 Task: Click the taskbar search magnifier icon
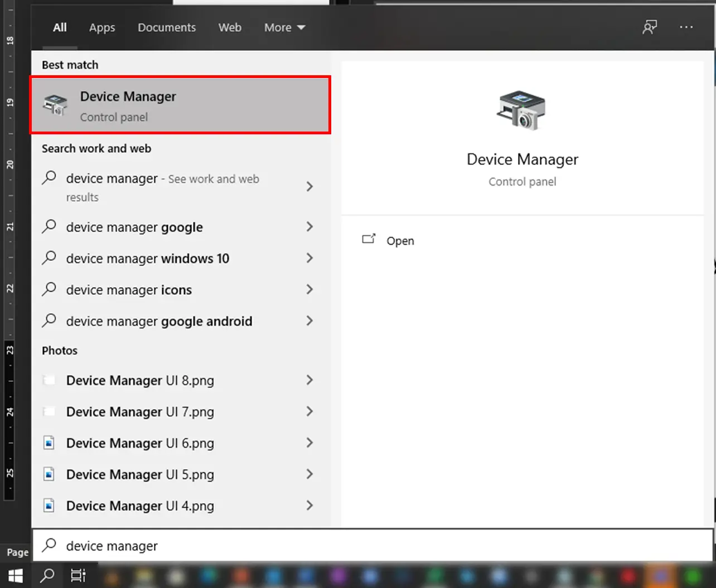(x=47, y=575)
